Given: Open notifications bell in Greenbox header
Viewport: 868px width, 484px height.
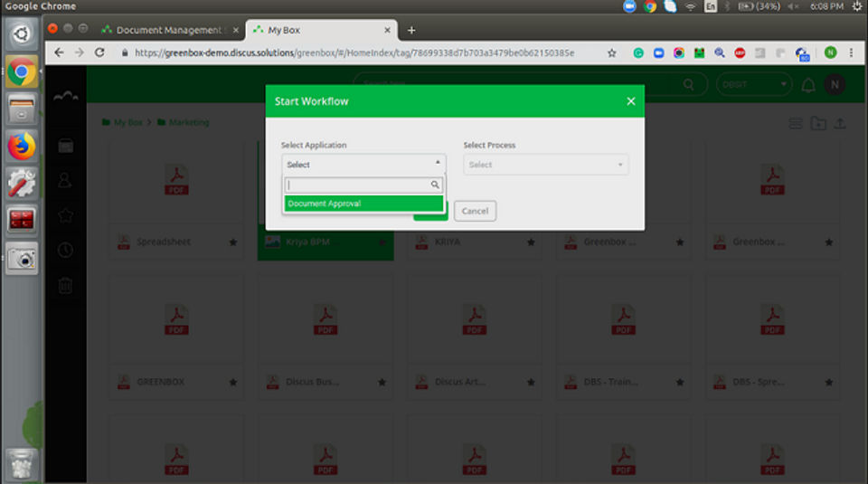Looking at the screenshot, I should 808,85.
